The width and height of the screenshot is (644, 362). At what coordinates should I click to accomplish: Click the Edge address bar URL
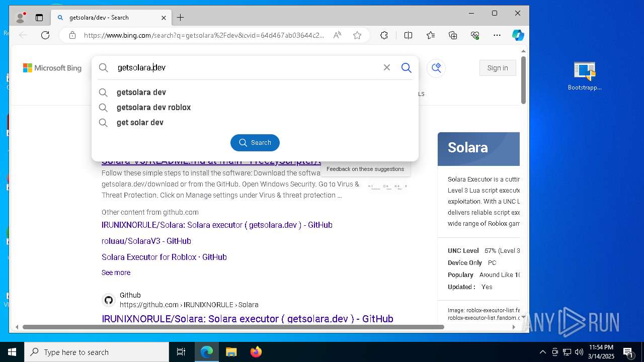[204, 35]
